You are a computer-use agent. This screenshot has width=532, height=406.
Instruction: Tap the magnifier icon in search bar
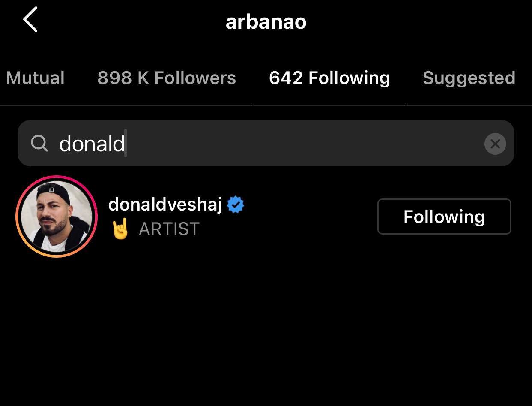click(x=39, y=143)
